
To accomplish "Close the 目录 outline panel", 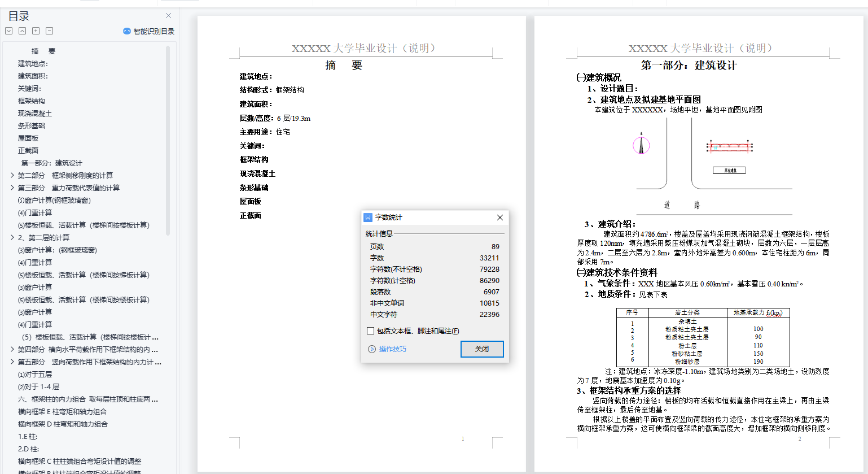I will (168, 16).
